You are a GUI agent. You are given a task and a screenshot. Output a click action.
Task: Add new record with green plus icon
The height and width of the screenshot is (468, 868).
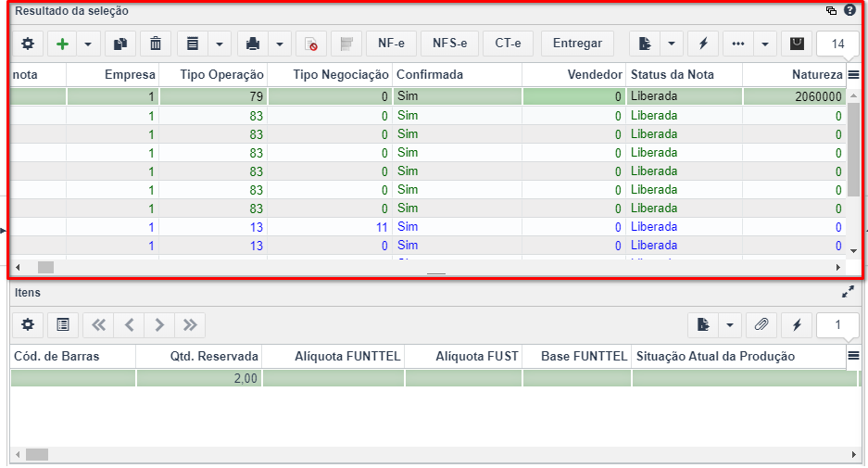pyautogui.click(x=63, y=44)
